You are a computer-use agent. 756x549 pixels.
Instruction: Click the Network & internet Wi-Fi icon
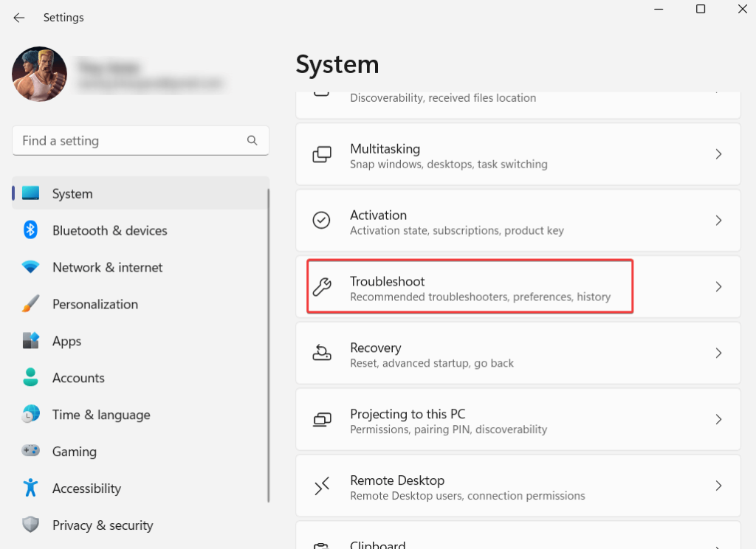pos(30,267)
